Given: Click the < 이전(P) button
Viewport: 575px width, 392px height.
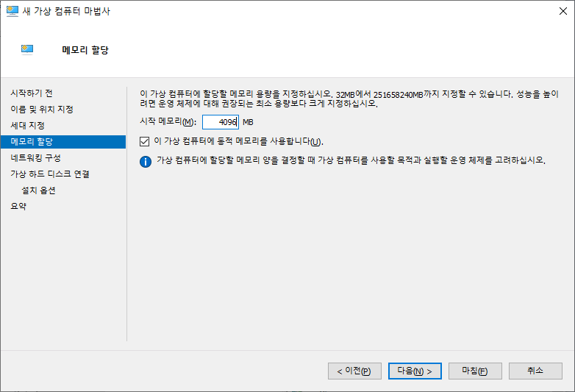Looking at the screenshot, I should (x=354, y=371).
